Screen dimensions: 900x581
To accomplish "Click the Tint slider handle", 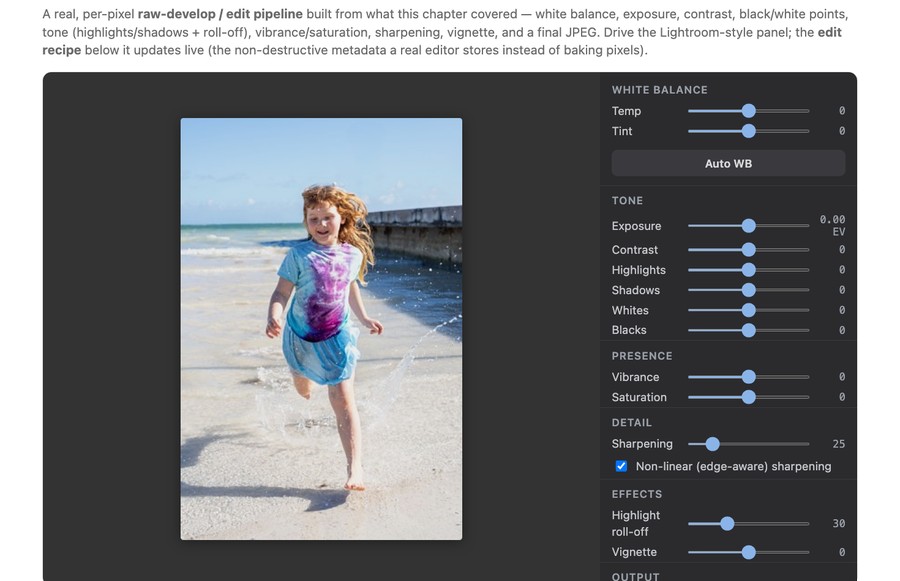I will pos(748,131).
